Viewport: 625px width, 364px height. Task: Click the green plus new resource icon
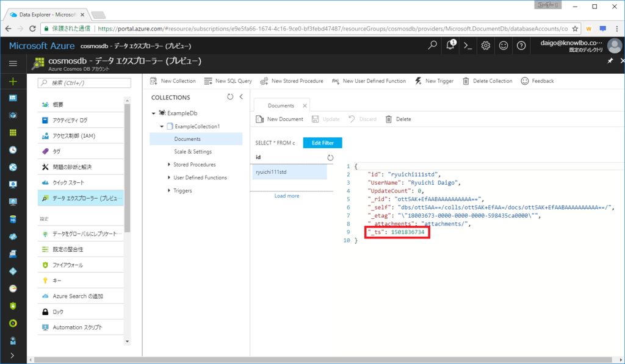[13, 82]
